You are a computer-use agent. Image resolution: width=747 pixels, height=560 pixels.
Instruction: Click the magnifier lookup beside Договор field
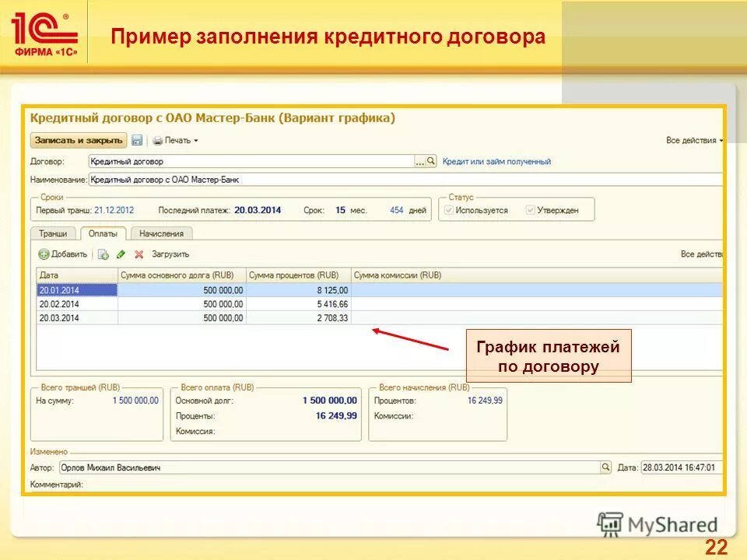coord(429,160)
